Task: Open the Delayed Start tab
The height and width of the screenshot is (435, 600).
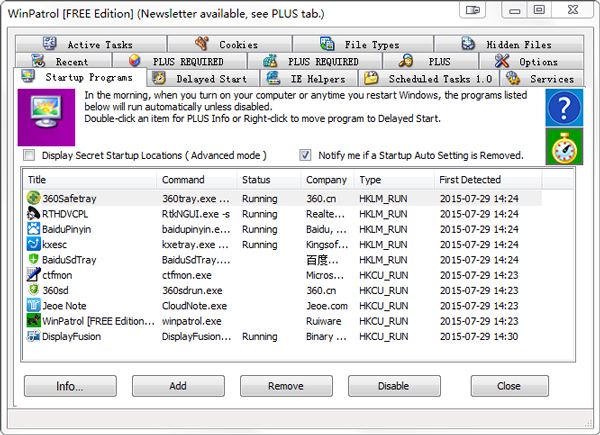Action: coord(203,78)
